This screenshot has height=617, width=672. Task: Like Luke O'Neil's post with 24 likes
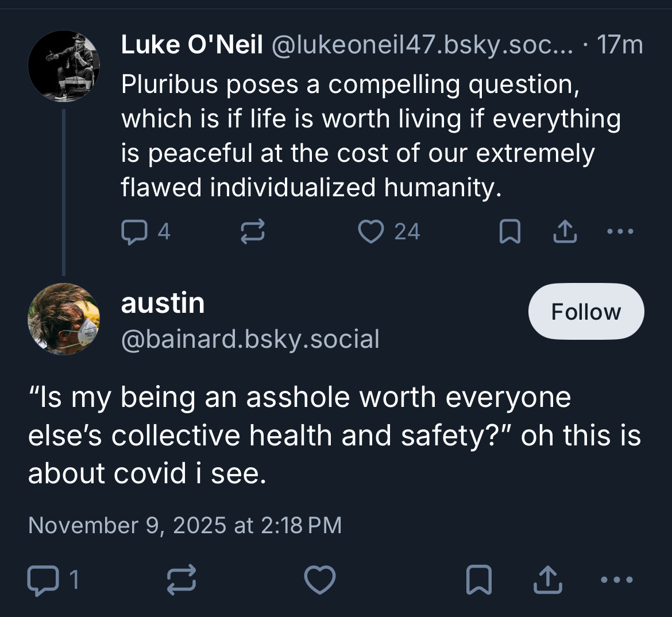[x=370, y=232]
